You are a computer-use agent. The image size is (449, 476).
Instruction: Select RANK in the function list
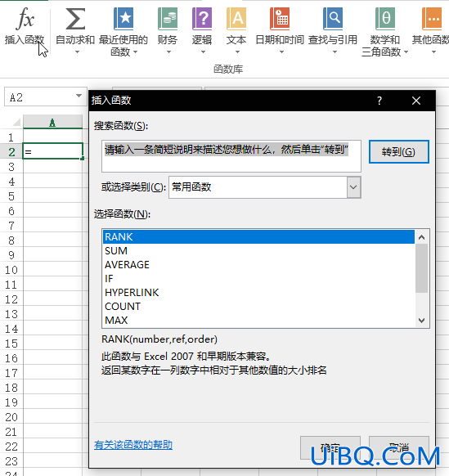click(x=258, y=237)
